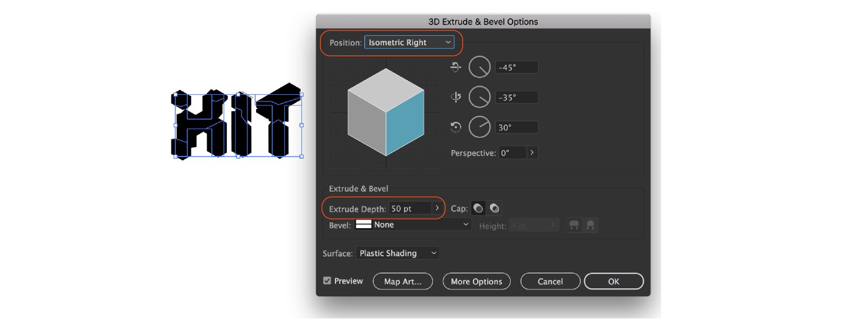Viewport: 868px width, 323px height.
Task: Click the Y-axis rotation angle dial
Action: click(x=480, y=98)
